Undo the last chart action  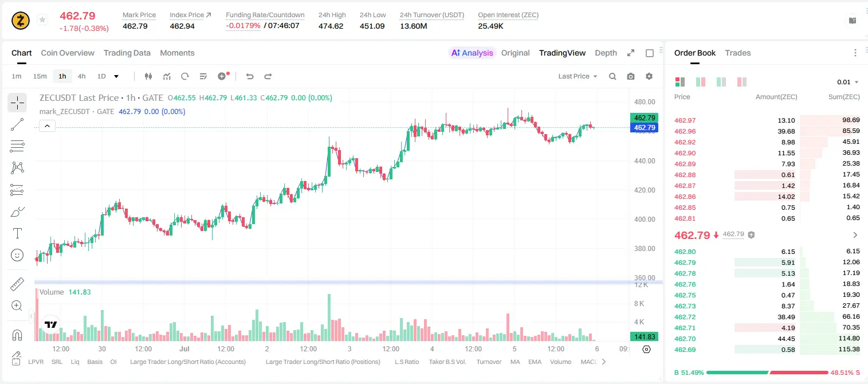(250, 76)
